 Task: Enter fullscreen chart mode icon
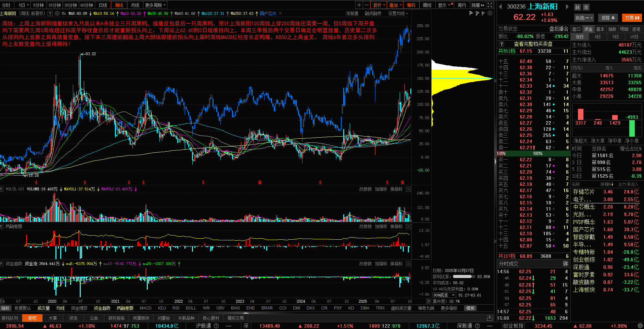point(490,5)
